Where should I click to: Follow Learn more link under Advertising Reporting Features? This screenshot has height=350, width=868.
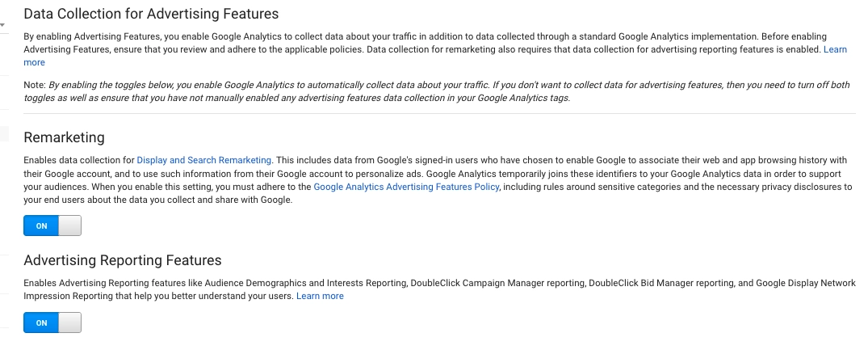pyautogui.click(x=320, y=296)
